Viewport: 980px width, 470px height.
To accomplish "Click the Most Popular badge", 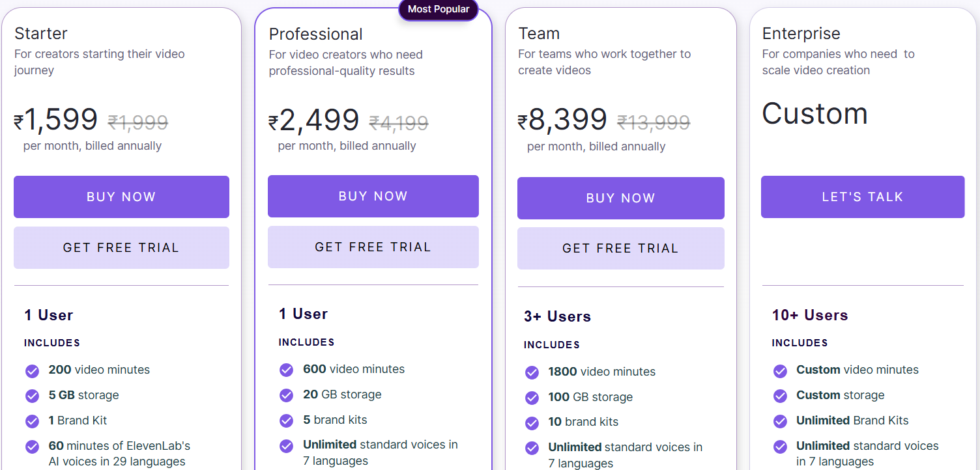I will (438, 9).
